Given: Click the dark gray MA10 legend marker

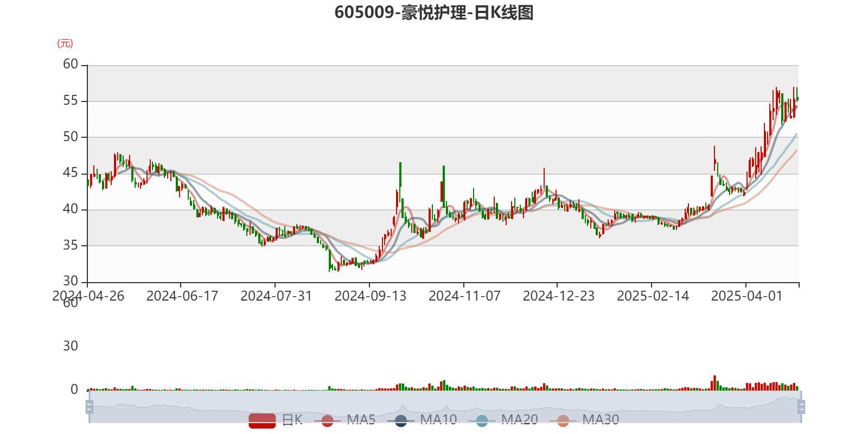Looking at the screenshot, I should [x=401, y=420].
